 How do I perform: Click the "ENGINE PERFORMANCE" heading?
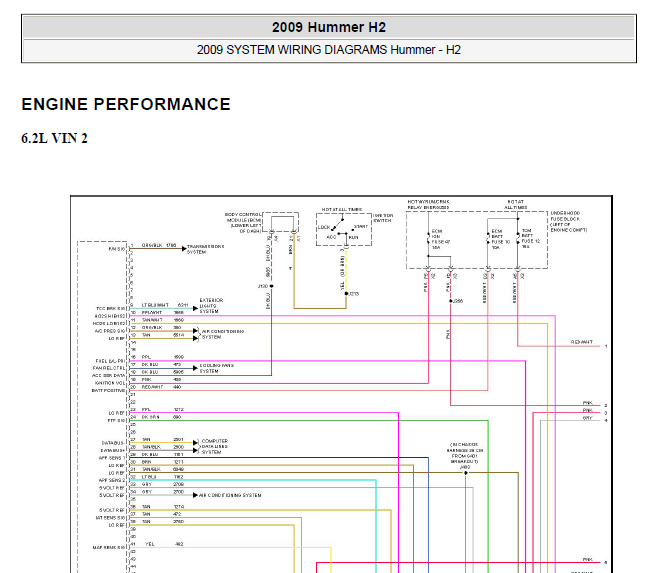point(126,104)
